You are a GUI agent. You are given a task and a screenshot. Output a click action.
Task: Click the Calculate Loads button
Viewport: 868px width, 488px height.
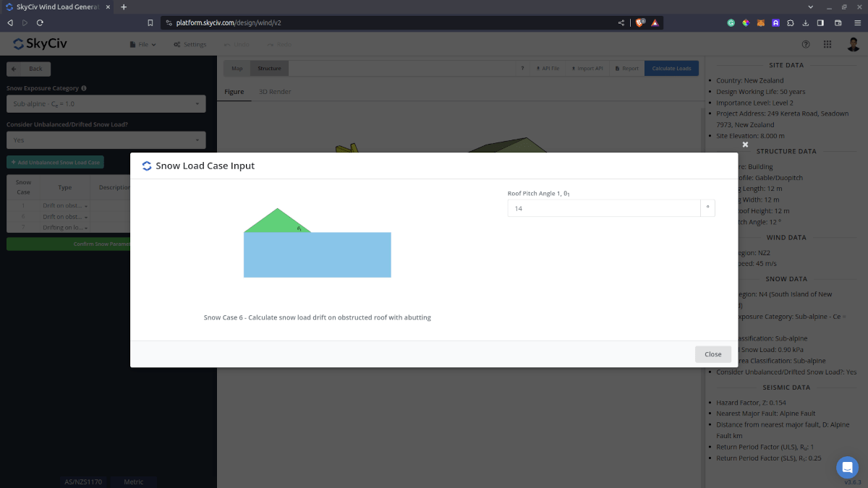click(x=671, y=68)
